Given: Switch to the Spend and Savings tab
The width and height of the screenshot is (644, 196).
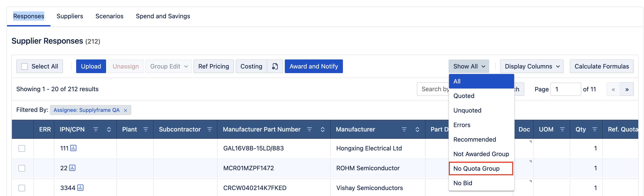Looking at the screenshot, I should tap(163, 16).
